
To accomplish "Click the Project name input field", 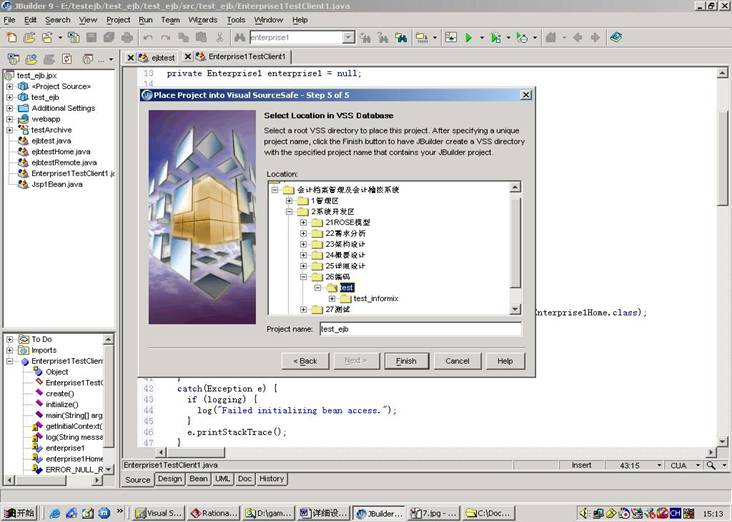I will point(421,329).
